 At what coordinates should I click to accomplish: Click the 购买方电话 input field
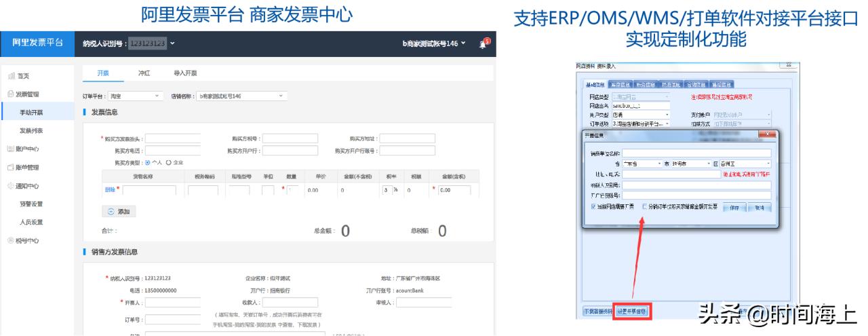pos(173,151)
